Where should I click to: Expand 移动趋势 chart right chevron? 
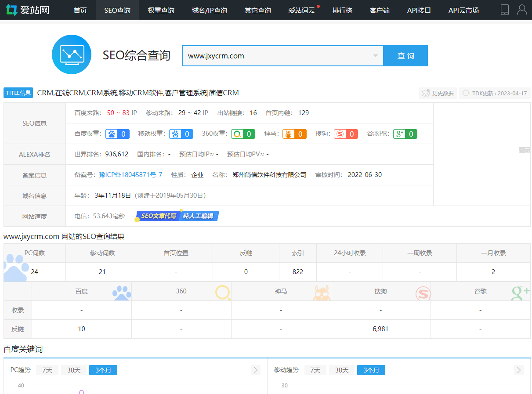point(519,370)
